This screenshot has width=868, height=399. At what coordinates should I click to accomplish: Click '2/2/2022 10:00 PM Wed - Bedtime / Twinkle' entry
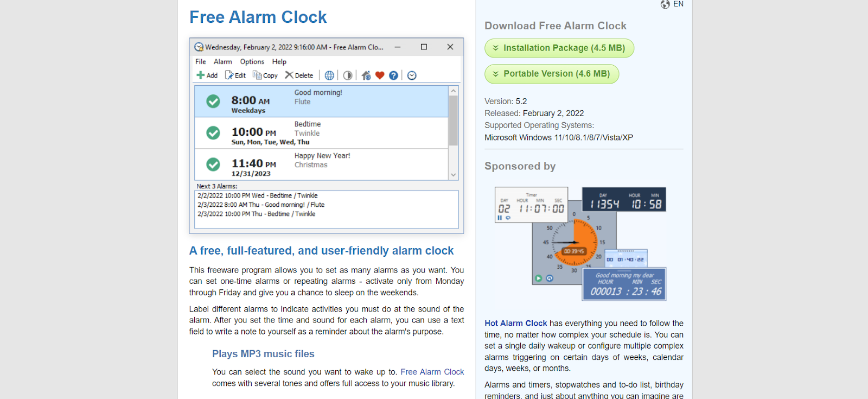point(258,195)
